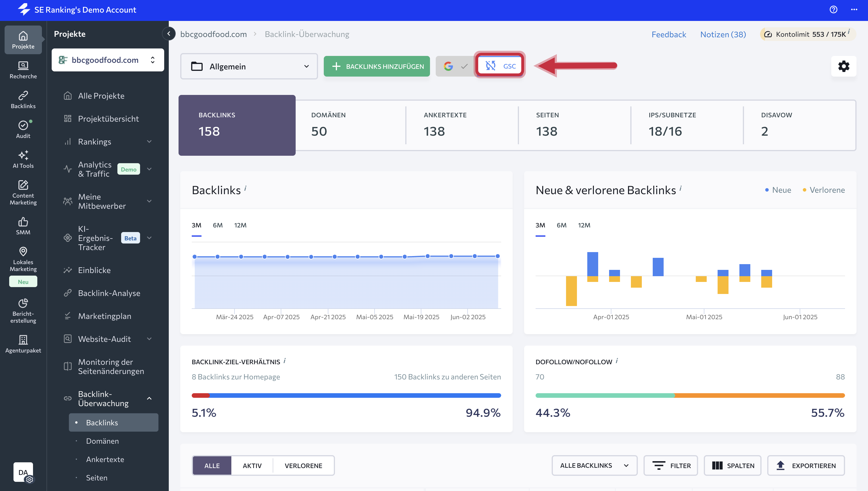868x491 pixels.
Task: Click the Kontolimit gauge icon
Action: coord(768,34)
